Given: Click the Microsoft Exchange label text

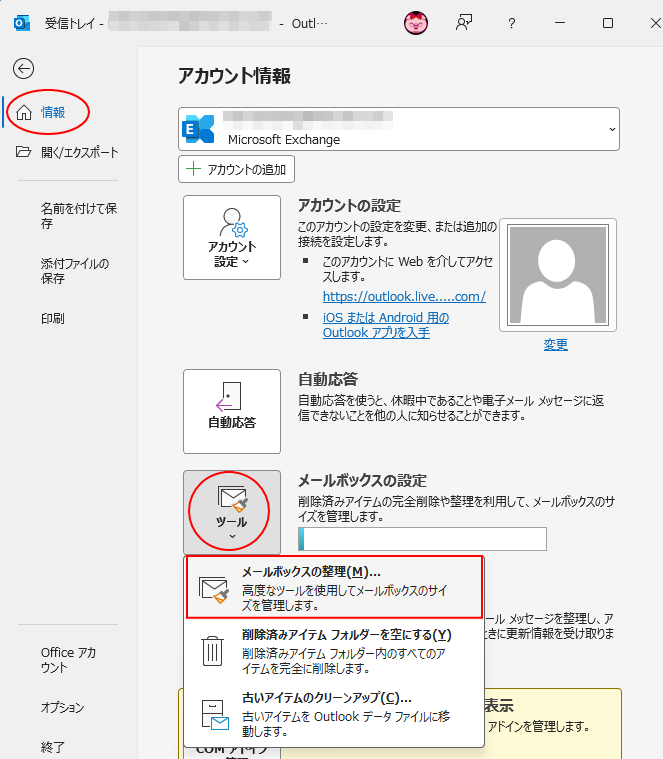Looking at the screenshot, I should tap(284, 139).
